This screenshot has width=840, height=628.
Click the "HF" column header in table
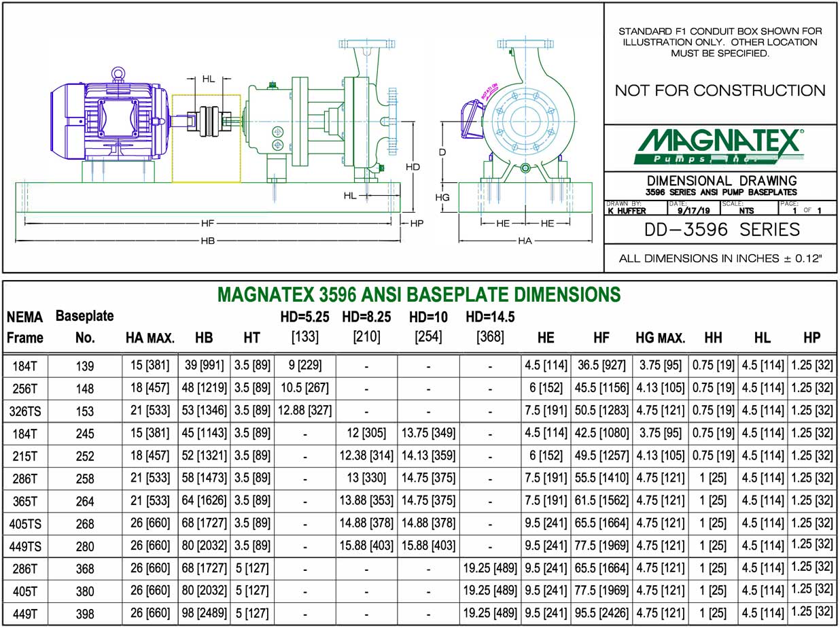[x=601, y=338]
